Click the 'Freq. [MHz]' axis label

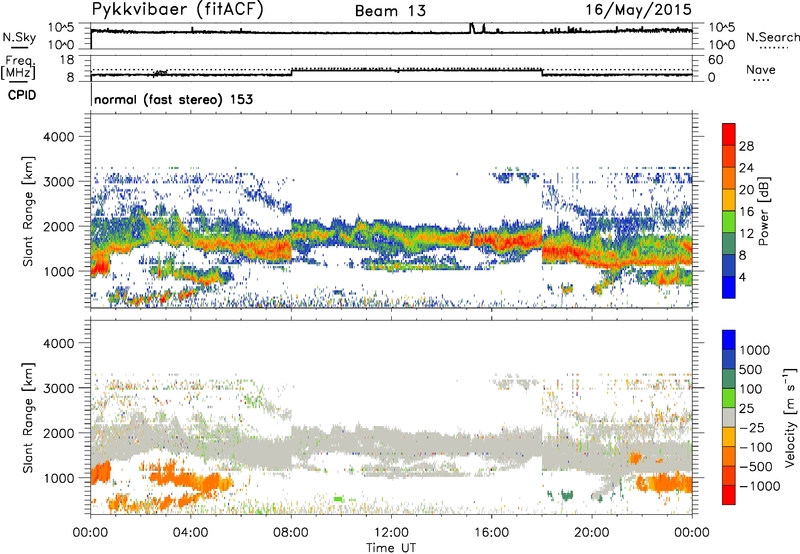(x=18, y=67)
